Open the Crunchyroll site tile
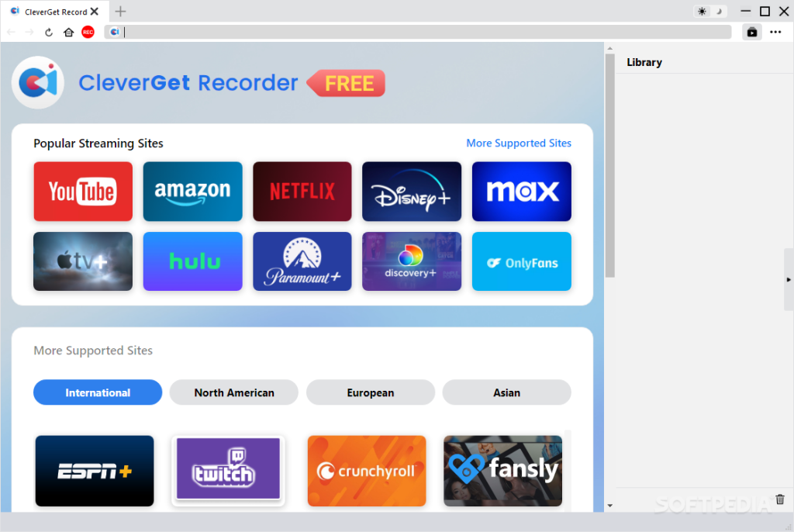 click(x=367, y=471)
